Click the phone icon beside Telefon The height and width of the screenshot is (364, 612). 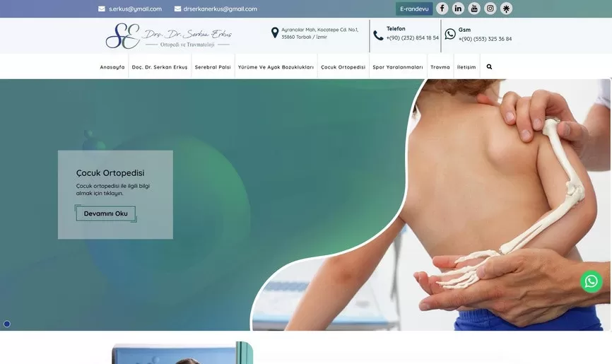tap(378, 35)
